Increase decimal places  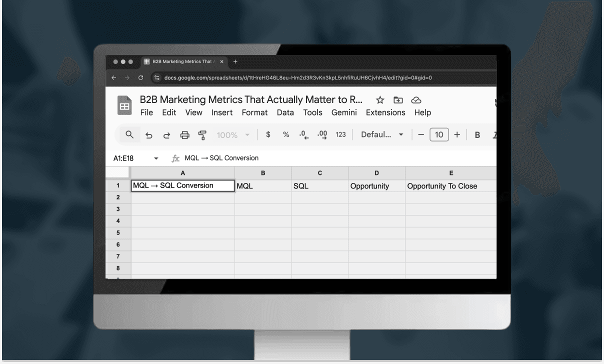tap(321, 134)
